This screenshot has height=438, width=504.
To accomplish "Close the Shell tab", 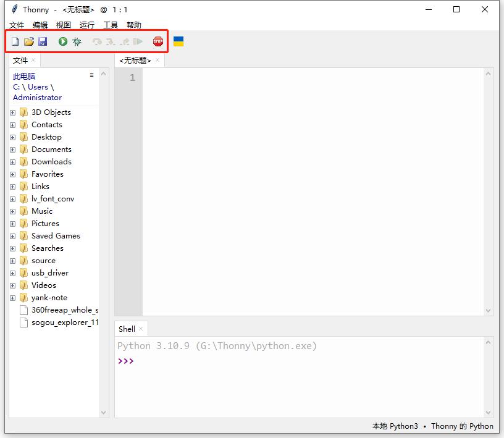I will coord(141,329).
